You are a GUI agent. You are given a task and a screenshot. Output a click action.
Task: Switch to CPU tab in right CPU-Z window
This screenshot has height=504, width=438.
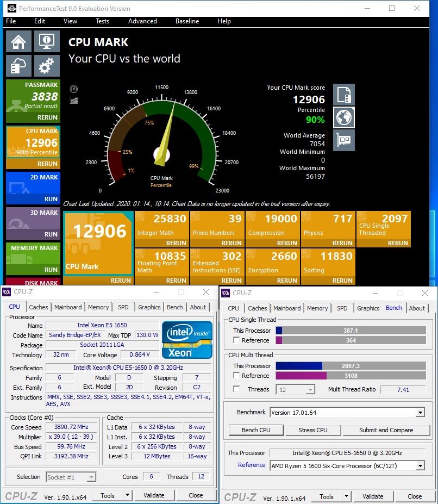point(233,308)
